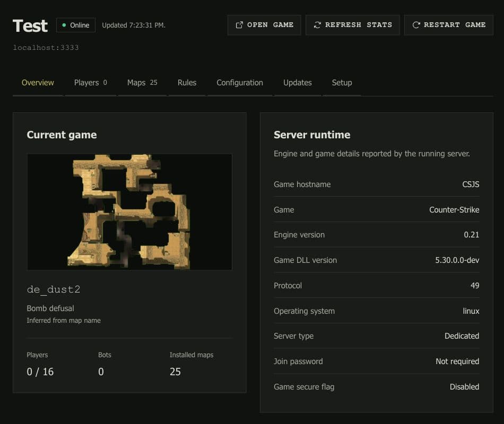Click the Updated 7:23:31 PM timestamp
504x424 pixels.
pos(134,25)
